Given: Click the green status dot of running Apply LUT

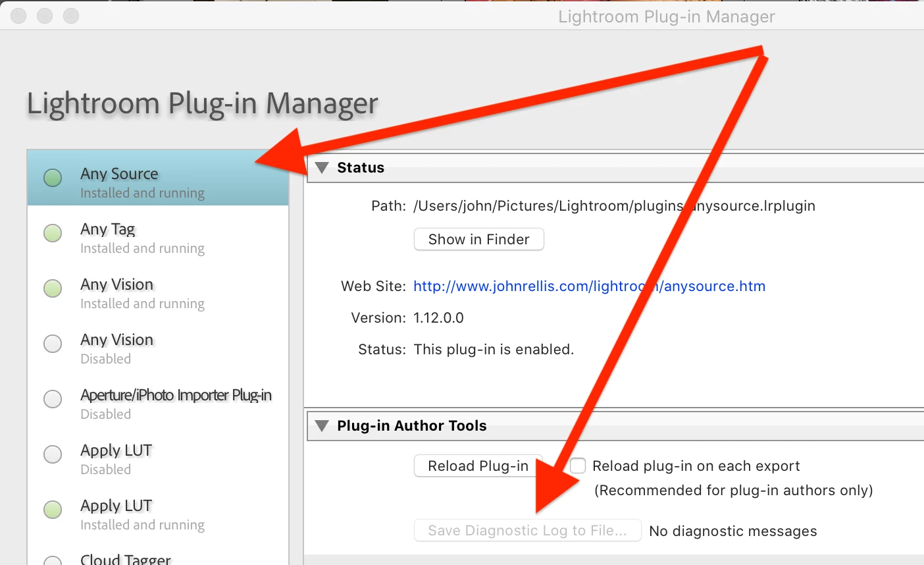Looking at the screenshot, I should click(x=53, y=510).
